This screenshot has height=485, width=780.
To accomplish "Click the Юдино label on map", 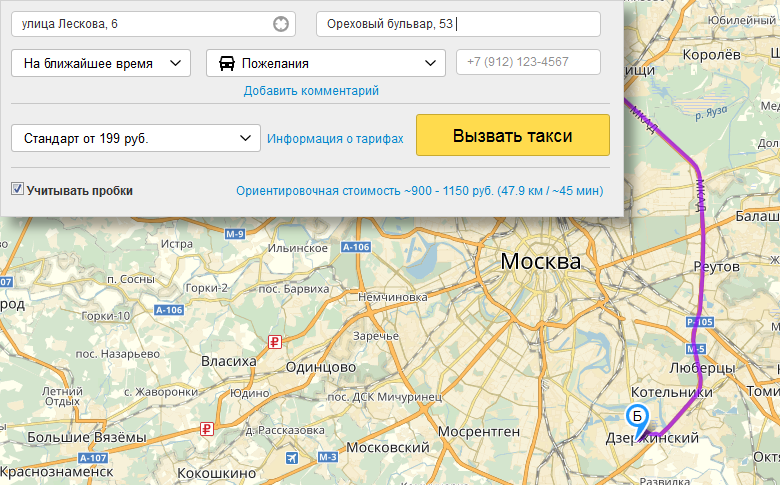I will (x=249, y=393).
